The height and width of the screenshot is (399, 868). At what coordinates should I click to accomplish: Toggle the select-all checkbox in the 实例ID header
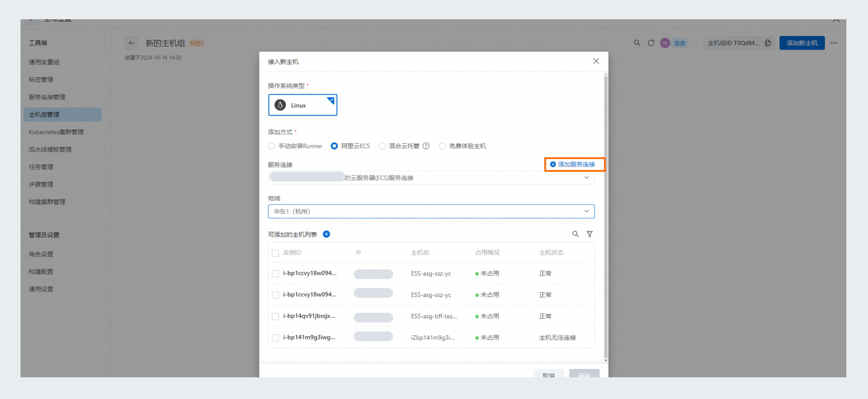coord(275,253)
